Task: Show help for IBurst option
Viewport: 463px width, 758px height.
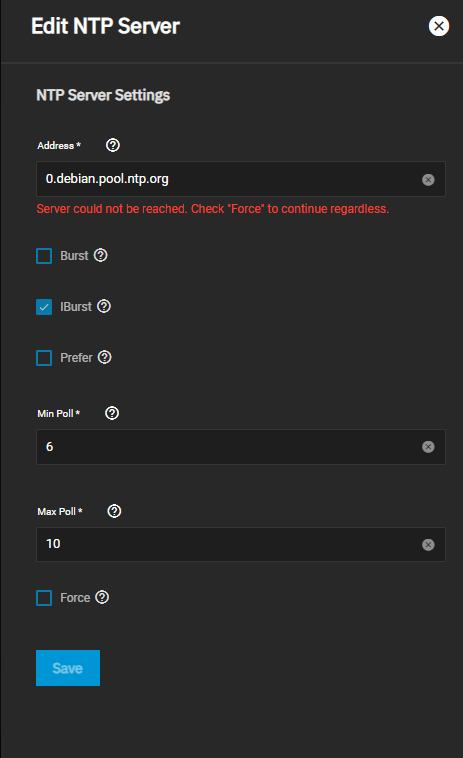Action: pyautogui.click(x=104, y=306)
